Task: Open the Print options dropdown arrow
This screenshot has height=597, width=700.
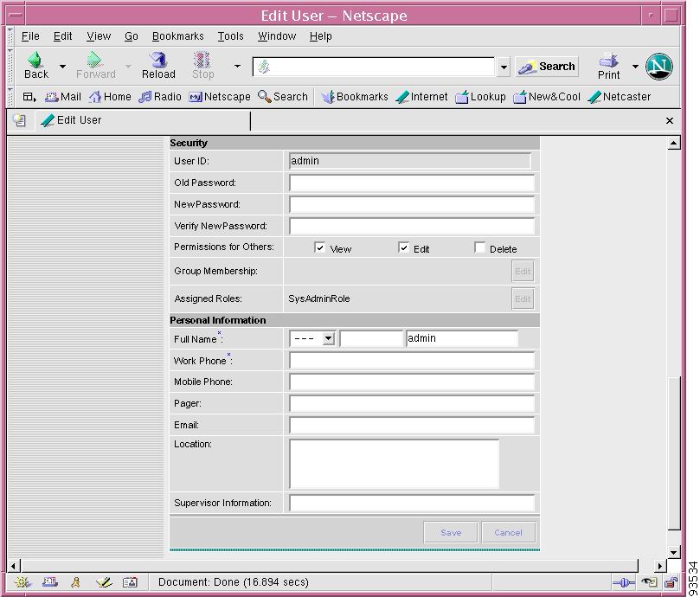Action: pyautogui.click(x=635, y=66)
